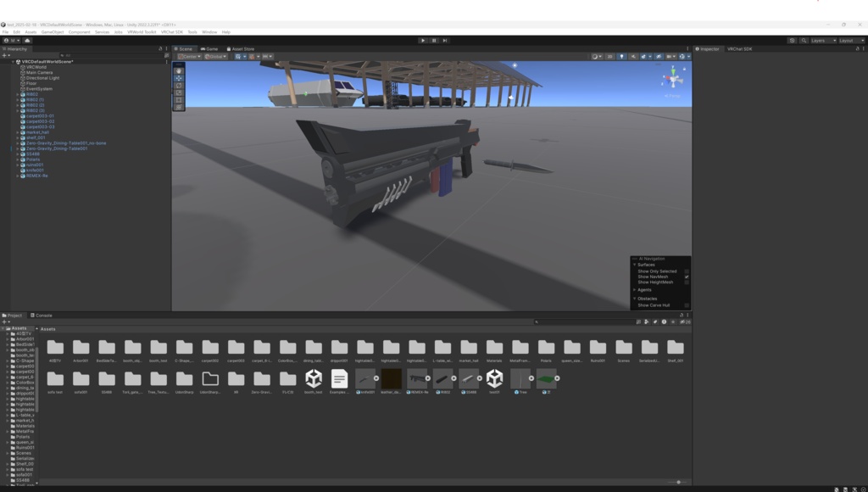The height and width of the screenshot is (492, 868).
Task: Switch to the VRChat SDK tab
Action: point(739,48)
